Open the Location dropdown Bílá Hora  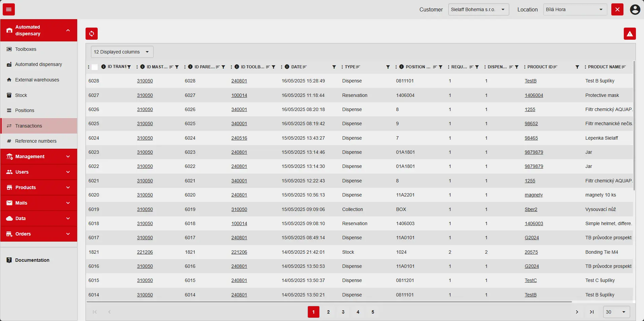click(575, 9)
